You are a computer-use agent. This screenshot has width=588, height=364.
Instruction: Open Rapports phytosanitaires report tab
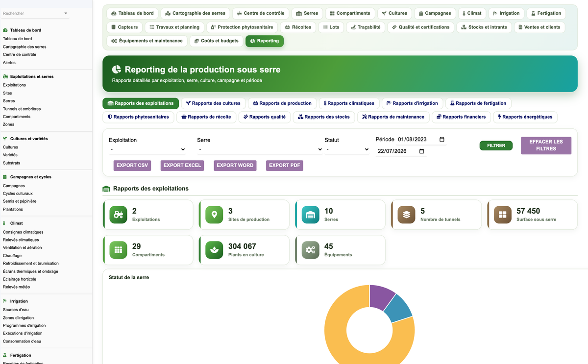pos(138,117)
